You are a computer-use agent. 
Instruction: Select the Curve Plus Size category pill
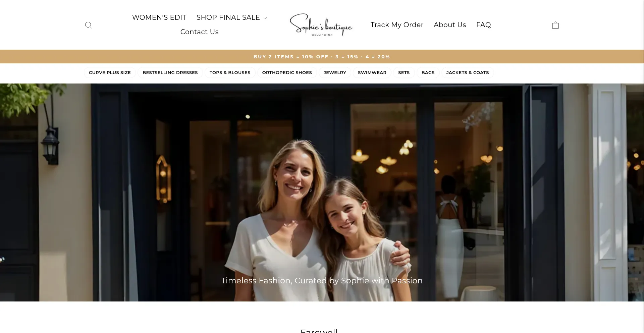(x=110, y=73)
